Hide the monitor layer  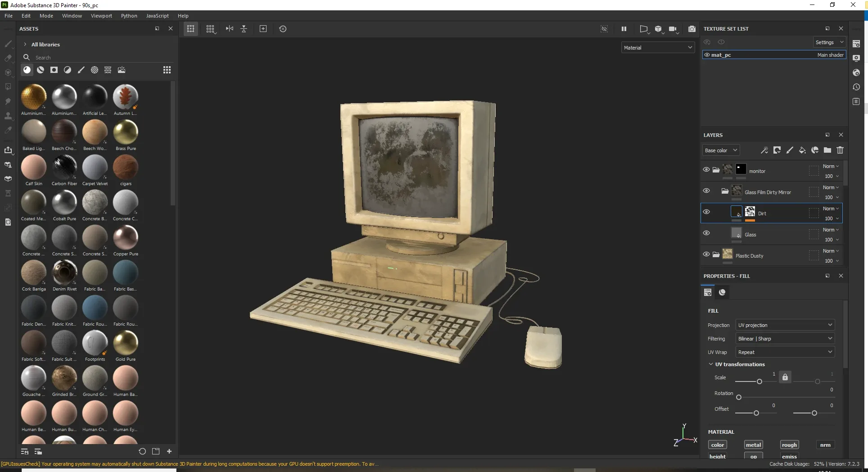(706, 169)
